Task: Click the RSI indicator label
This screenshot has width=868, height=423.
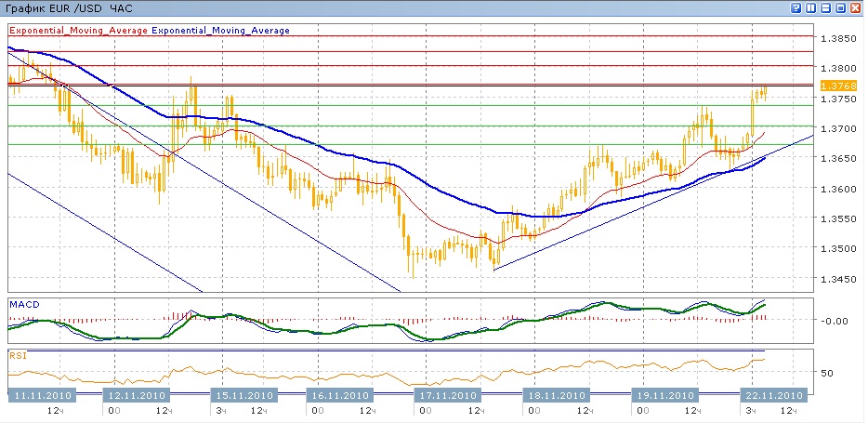Action: pos(17,355)
